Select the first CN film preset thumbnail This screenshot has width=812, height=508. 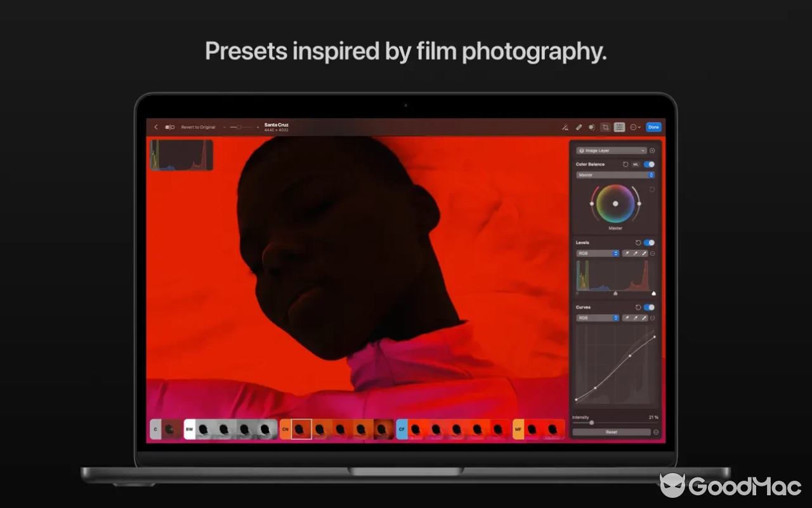coord(301,429)
